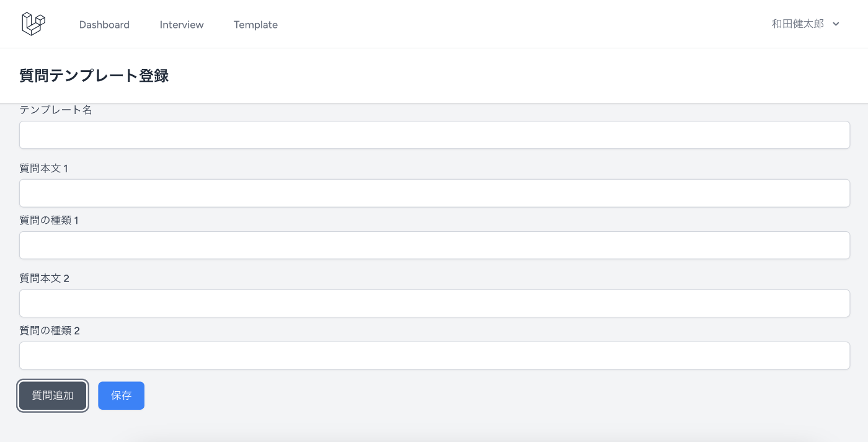Click the 質問本文 2 label text
The width and height of the screenshot is (868, 442).
[45, 278]
